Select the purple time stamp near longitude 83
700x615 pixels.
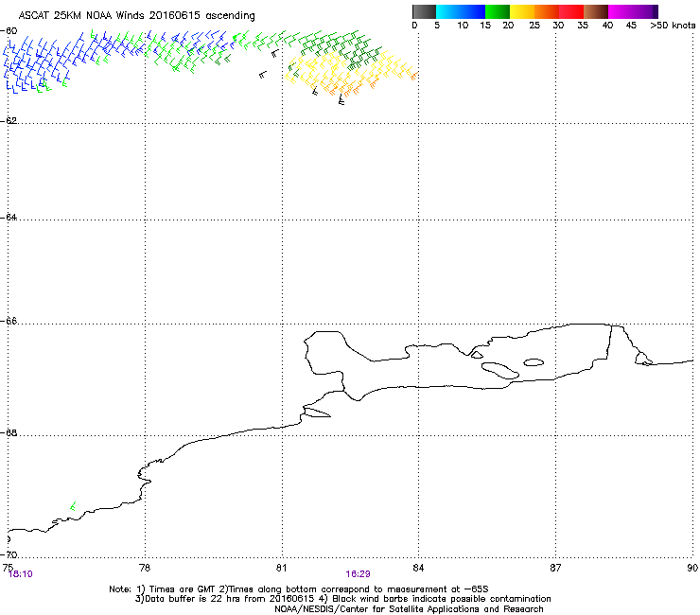coord(358,574)
